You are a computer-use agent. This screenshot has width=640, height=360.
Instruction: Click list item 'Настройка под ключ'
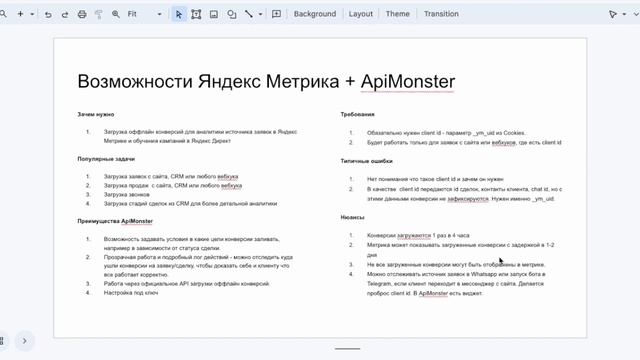point(131,293)
